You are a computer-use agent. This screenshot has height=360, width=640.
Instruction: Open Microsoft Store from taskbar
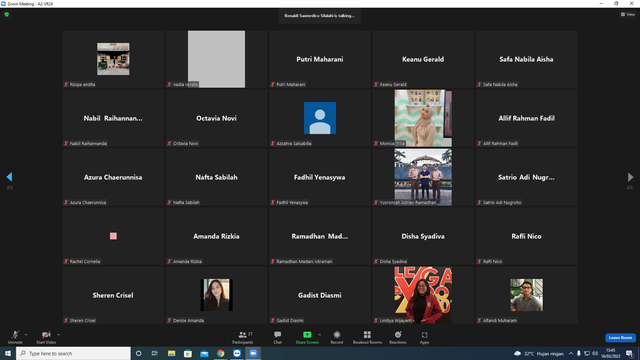coord(188,353)
